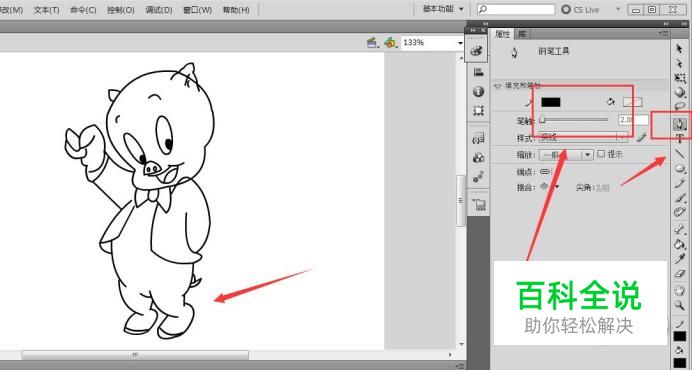The width and height of the screenshot is (692, 370).
Task: Open the Color panel palette icon
Action: point(477,51)
